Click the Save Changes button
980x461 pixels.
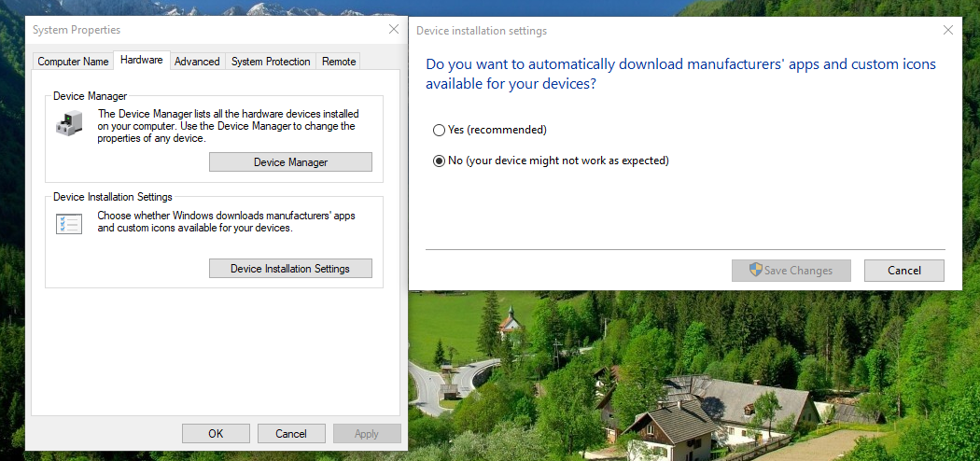click(x=791, y=271)
